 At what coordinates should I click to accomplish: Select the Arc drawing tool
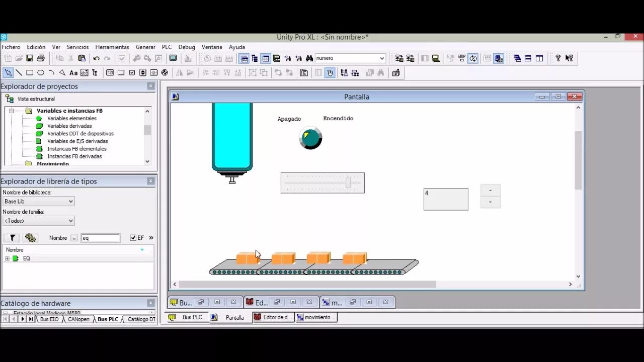click(51, 73)
